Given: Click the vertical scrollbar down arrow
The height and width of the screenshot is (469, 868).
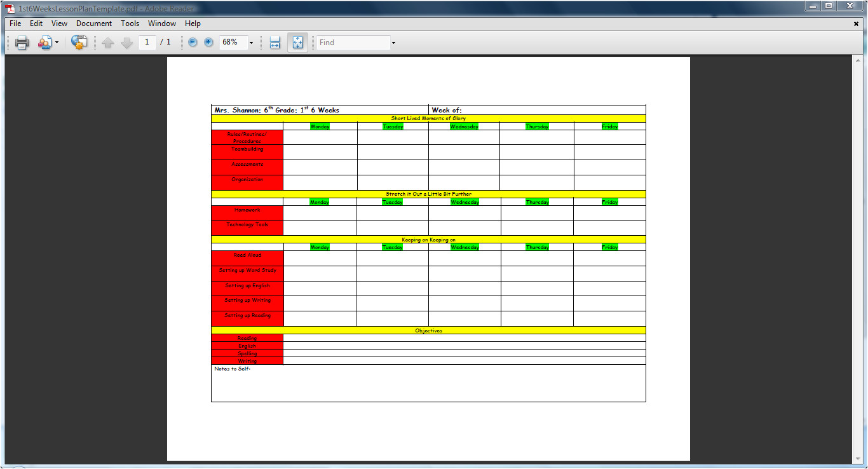Looking at the screenshot, I should pos(860,459).
